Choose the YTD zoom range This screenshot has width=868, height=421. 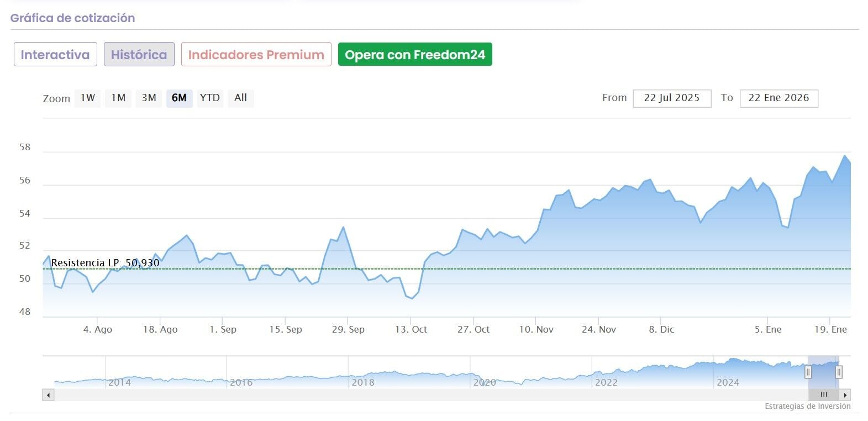[x=209, y=98]
